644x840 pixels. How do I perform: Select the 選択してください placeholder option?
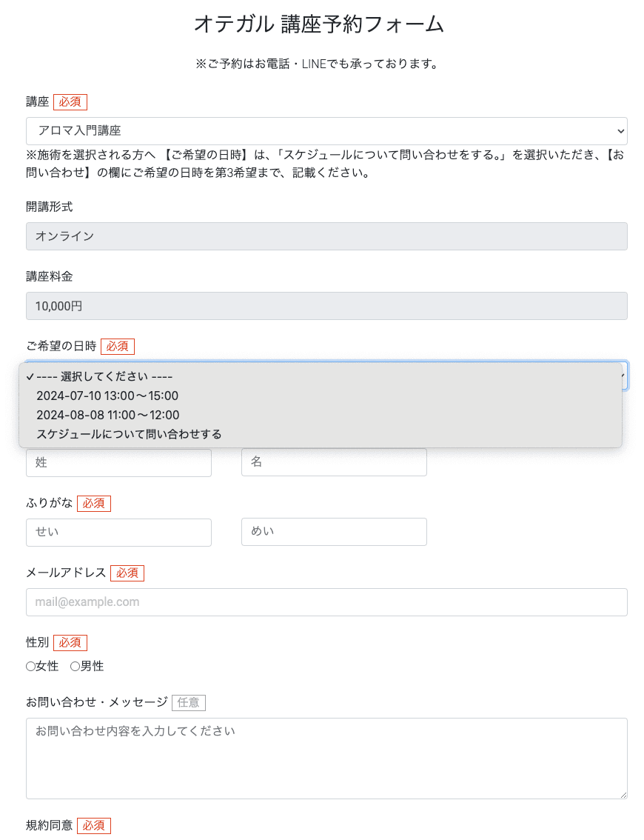coord(104,376)
